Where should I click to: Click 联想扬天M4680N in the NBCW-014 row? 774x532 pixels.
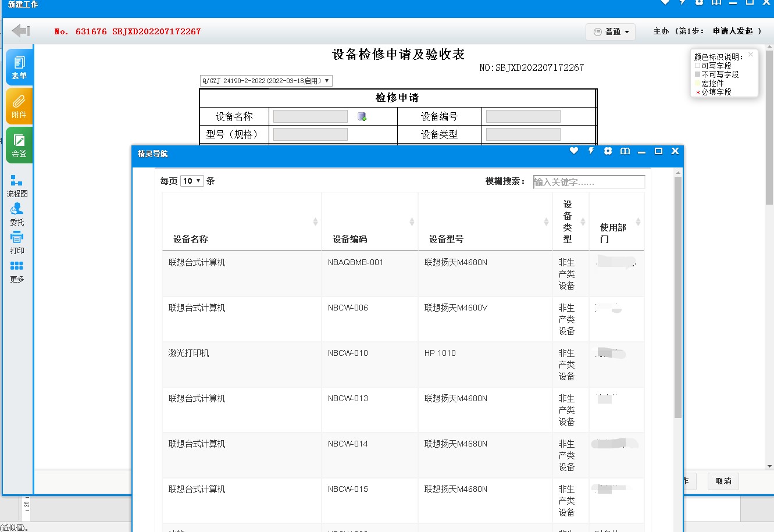point(456,444)
